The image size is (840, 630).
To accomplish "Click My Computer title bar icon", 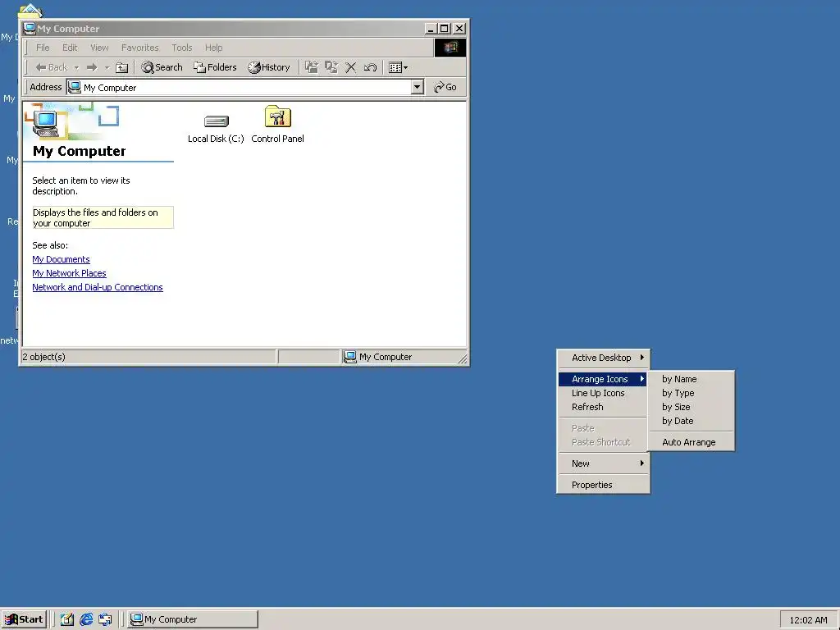I will [x=30, y=29].
